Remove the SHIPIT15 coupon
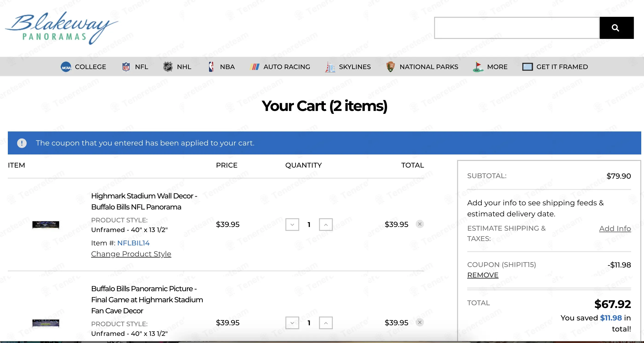644x343 pixels. [x=483, y=275]
